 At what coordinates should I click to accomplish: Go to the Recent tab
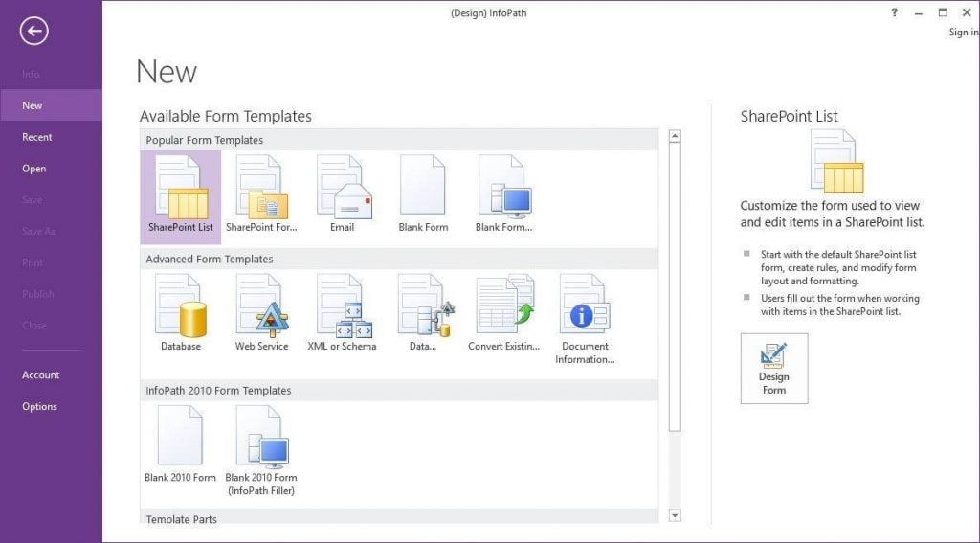coord(51,136)
